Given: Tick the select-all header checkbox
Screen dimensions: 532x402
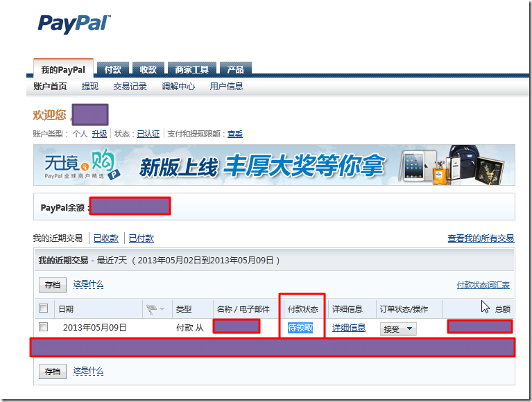Looking at the screenshot, I should coord(44,308).
